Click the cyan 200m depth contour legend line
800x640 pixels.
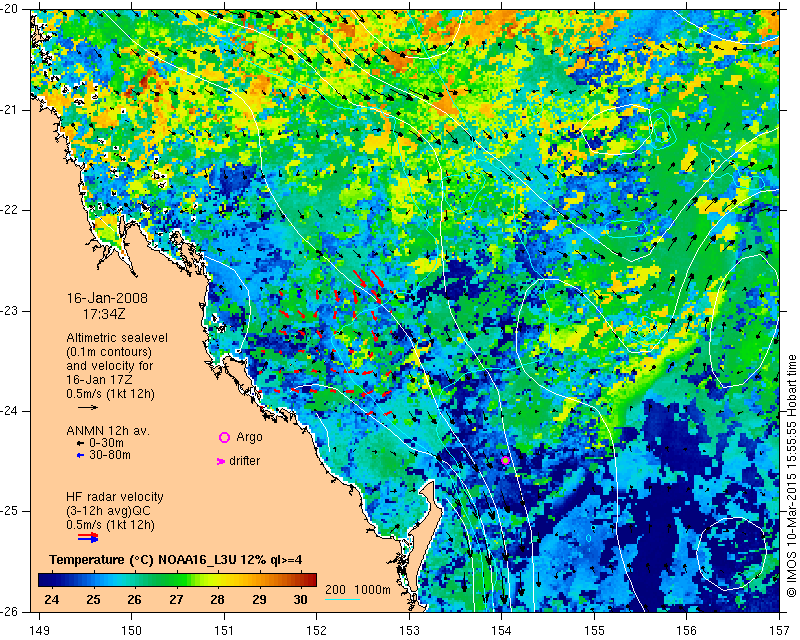point(342,599)
